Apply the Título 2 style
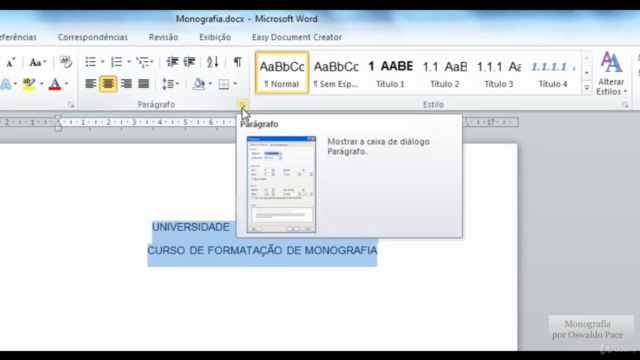 (444, 73)
